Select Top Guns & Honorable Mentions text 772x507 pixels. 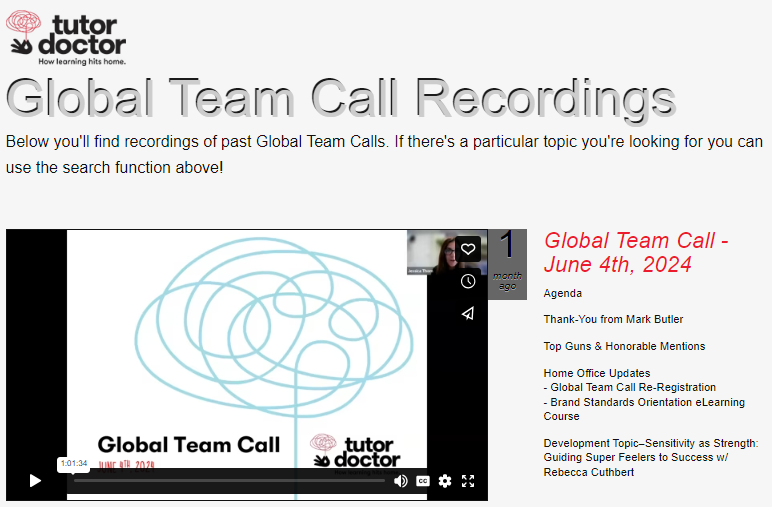[x=624, y=347]
